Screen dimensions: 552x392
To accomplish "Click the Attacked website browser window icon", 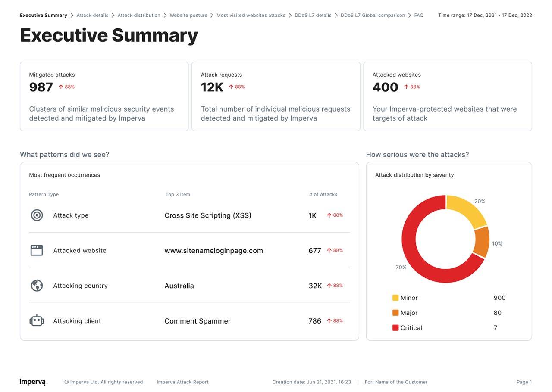I will (37, 250).
